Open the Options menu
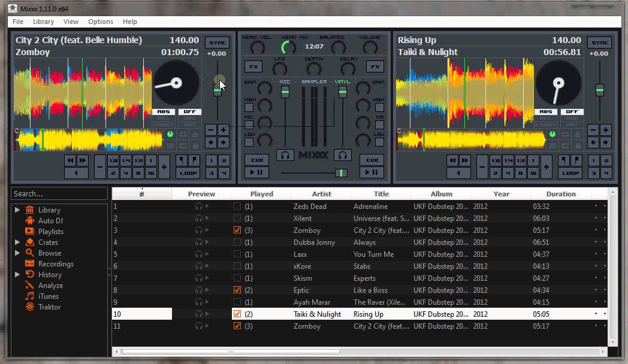 pos(101,22)
